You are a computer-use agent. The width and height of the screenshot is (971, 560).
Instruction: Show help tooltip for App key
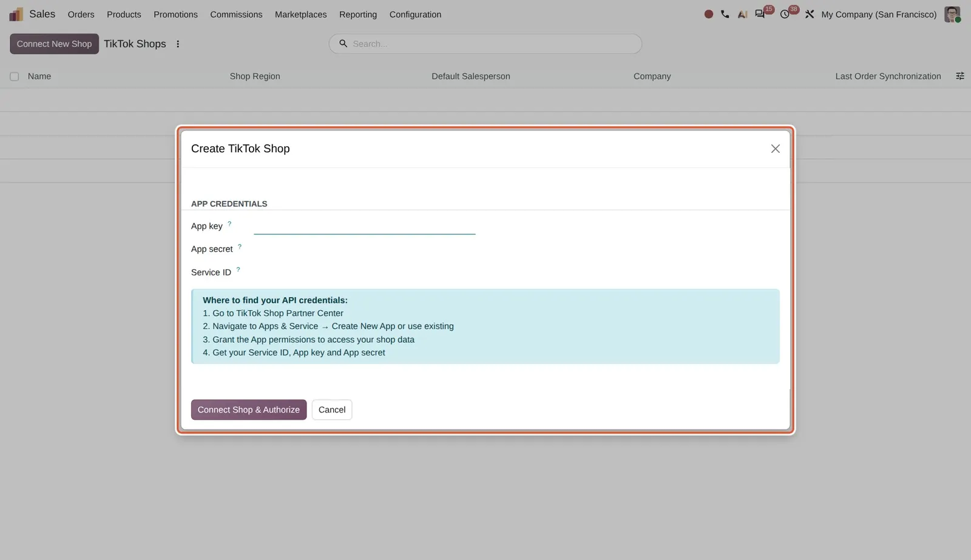pyautogui.click(x=229, y=224)
